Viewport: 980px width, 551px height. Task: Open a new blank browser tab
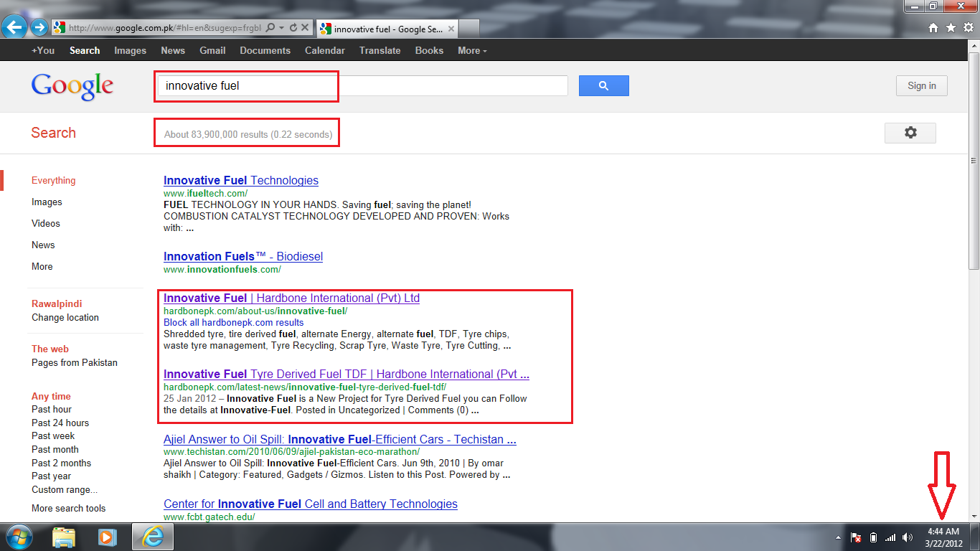(x=469, y=29)
